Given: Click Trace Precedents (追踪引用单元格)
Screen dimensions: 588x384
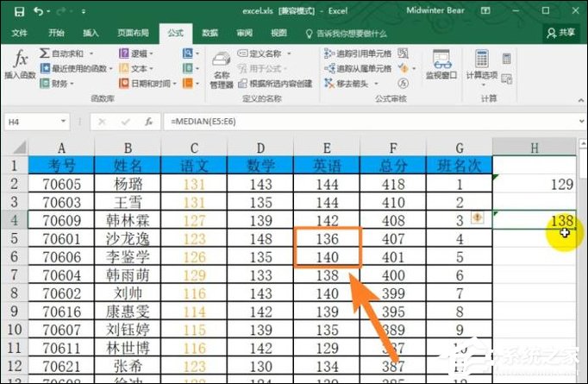Looking at the screenshot, I should (x=357, y=54).
